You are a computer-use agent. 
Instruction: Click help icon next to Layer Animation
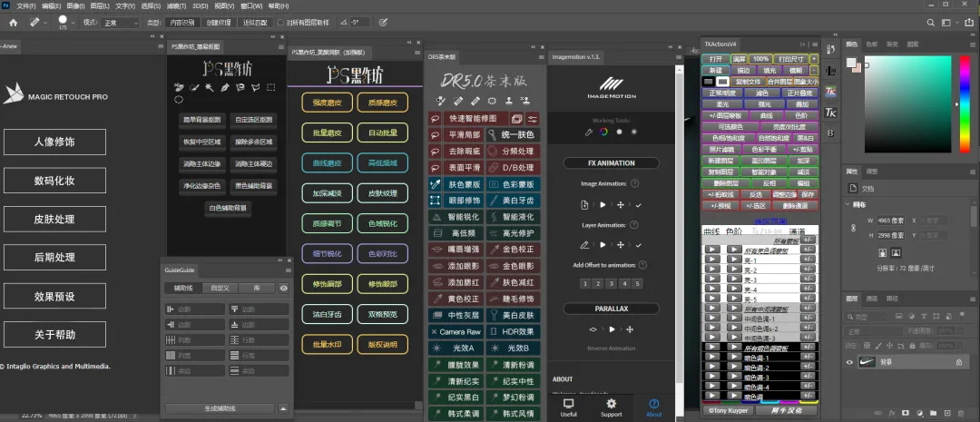[634, 225]
